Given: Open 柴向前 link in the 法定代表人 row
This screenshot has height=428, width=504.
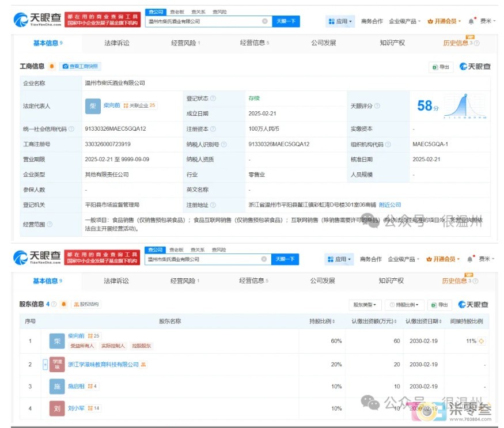Looking at the screenshot, I should click(x=112, y=105).
